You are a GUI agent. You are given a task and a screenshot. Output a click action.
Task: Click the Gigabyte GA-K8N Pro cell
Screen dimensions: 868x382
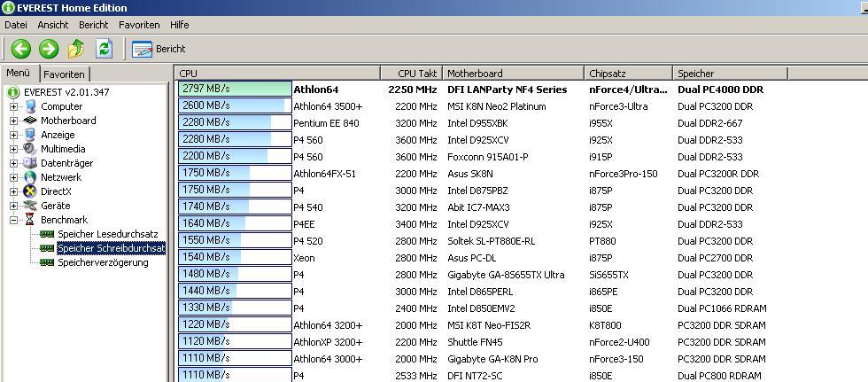492,359
